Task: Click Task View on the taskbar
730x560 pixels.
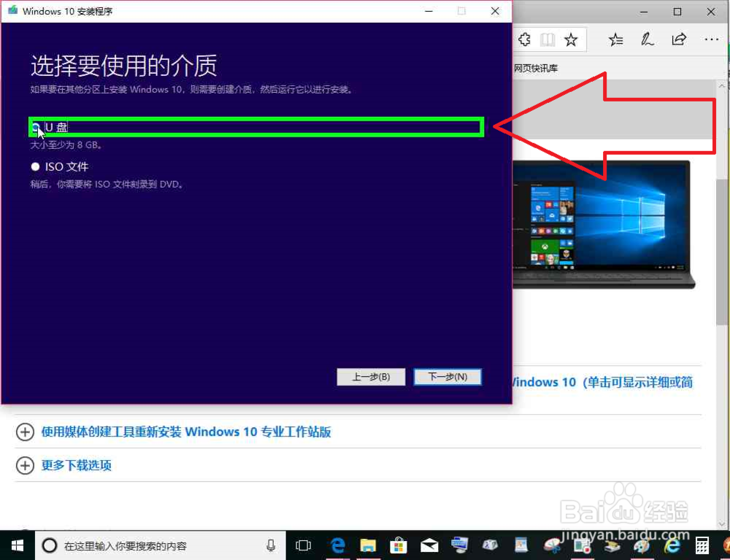Action: 304,545
